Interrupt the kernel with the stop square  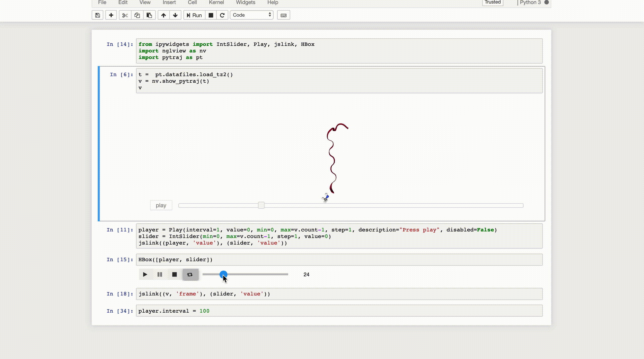point(211,15)
